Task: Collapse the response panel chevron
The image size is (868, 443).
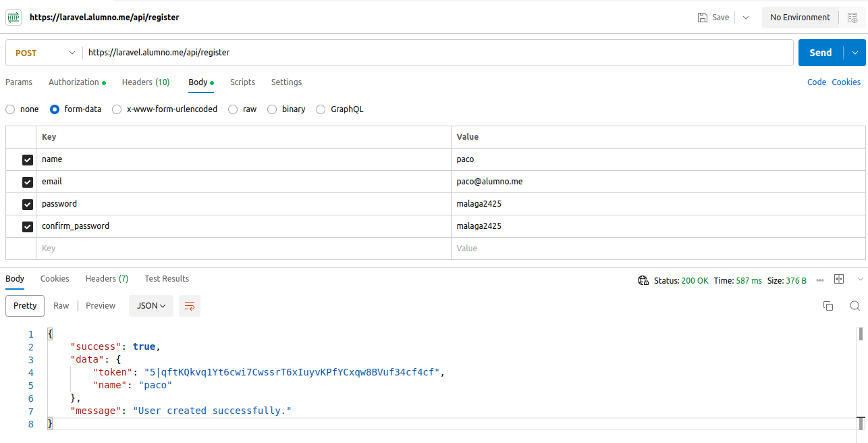Action: (861, 279)
